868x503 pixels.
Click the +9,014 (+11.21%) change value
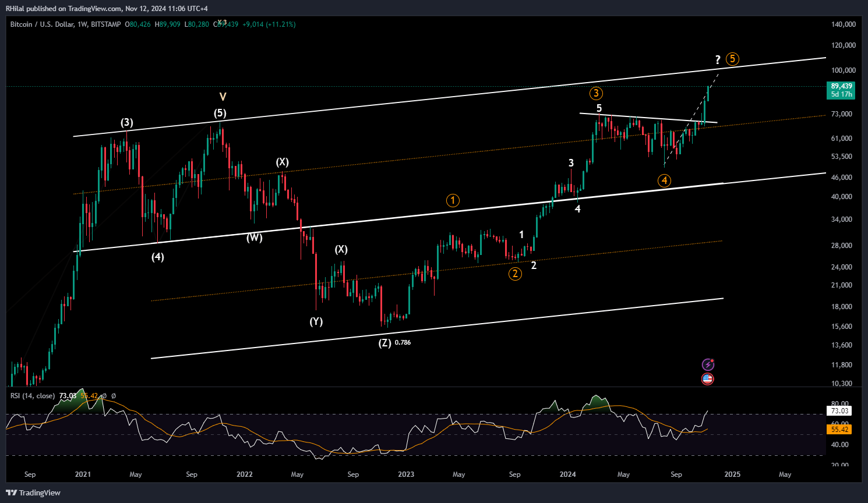click(269, 24)
